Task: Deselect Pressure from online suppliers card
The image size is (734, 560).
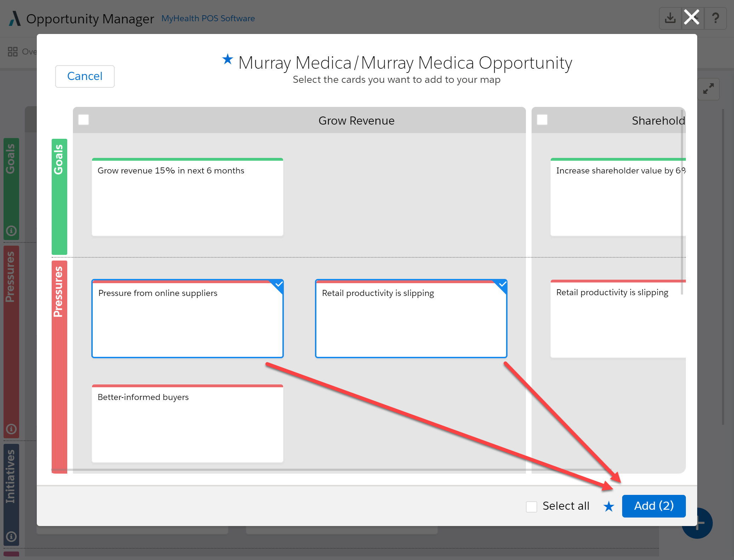Action: pyautogui.click(x=188, y=319)
